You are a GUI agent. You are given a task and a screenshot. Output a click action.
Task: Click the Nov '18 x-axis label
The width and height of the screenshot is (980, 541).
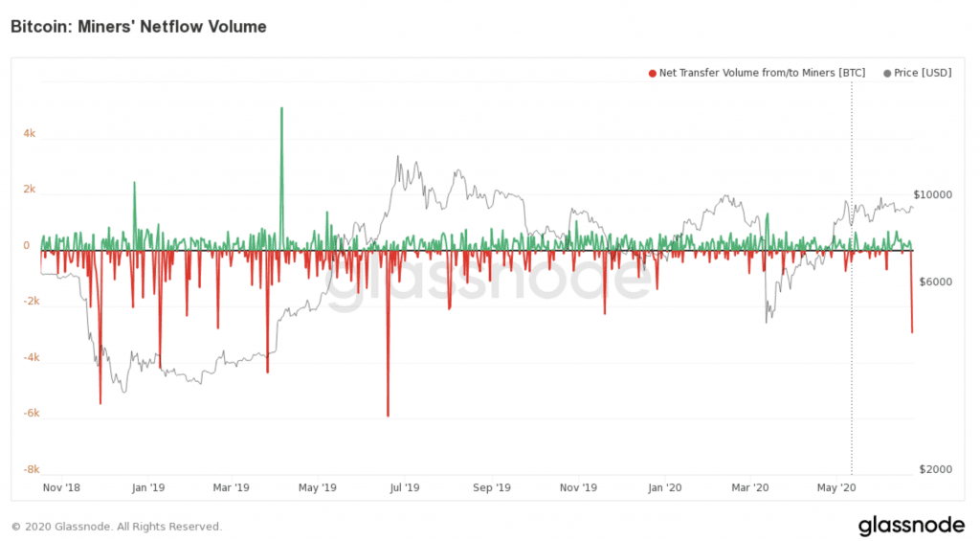click(x=61, y=487)
